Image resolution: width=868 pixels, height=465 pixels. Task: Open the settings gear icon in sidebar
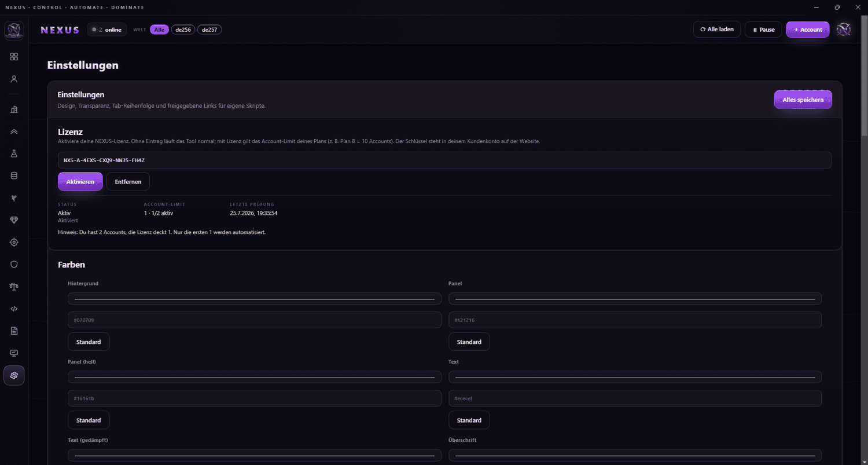[14, 375]
